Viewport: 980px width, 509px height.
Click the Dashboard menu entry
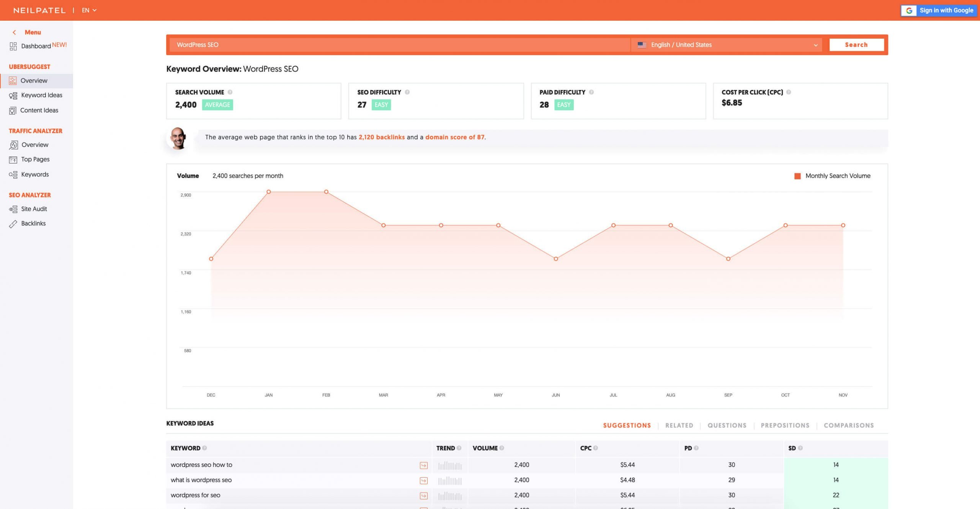(36, 46)
